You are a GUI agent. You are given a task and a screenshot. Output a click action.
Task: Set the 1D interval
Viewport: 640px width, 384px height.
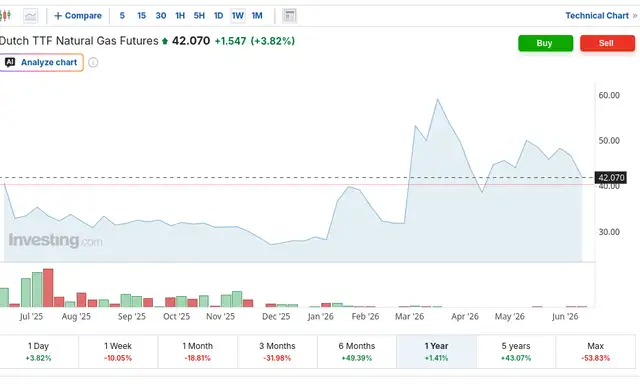(218, 16)
